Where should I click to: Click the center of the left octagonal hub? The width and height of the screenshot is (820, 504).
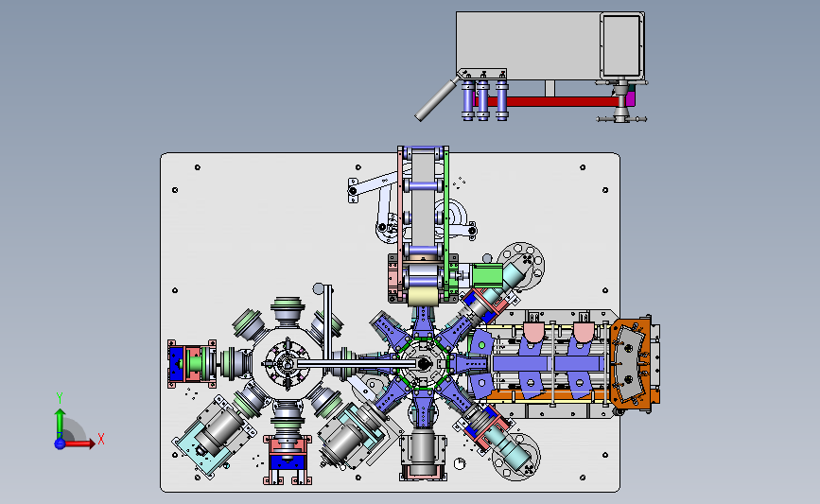[x=288, y=363]
